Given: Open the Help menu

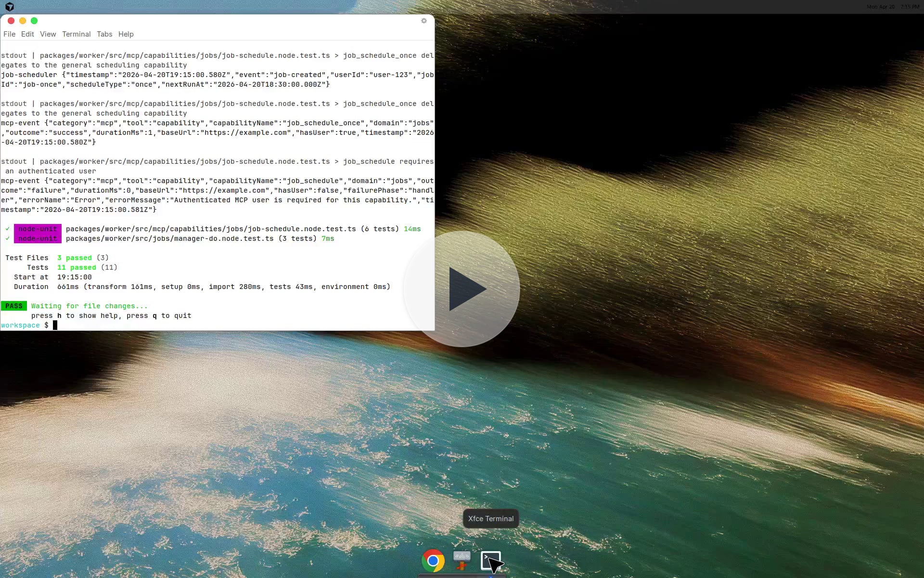Looking at the screenshot, I should click(126, 34).
